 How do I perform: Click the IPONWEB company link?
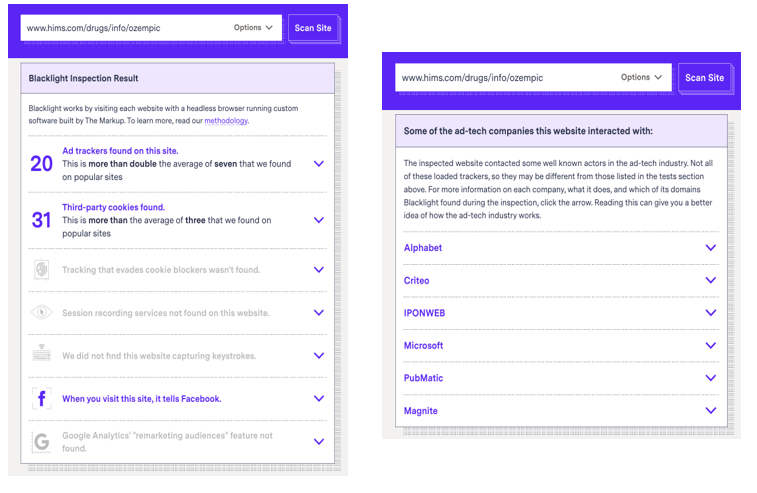click(x=424, y=313)
